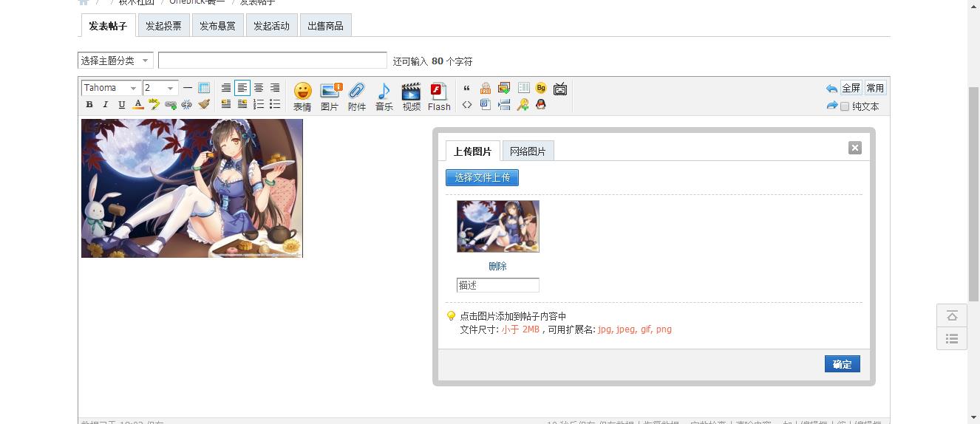Insert a quote block
The height and width of the screenshot is (424, 980).
(466, 88)
